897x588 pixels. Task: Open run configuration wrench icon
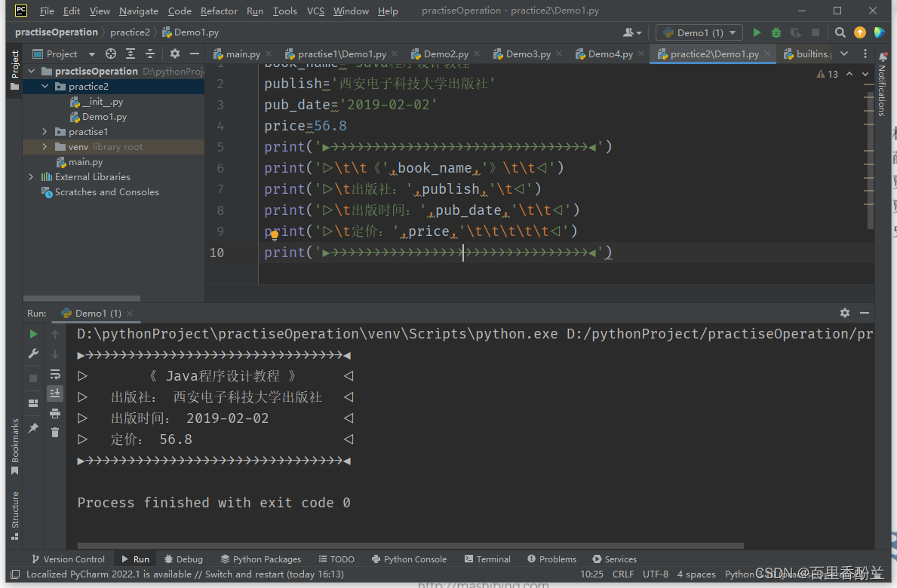pyautogui.click(x=33, y=354)
